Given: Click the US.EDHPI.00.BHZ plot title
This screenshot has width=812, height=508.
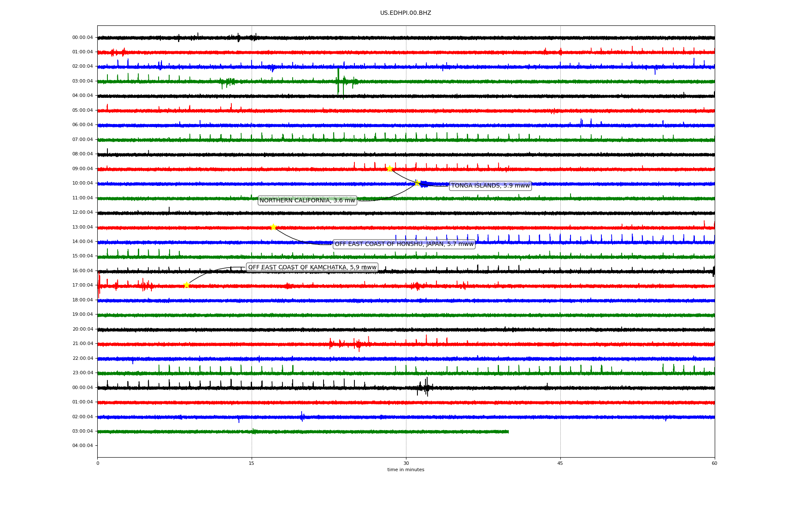Looking at the screenshot, I should [406, 13].
